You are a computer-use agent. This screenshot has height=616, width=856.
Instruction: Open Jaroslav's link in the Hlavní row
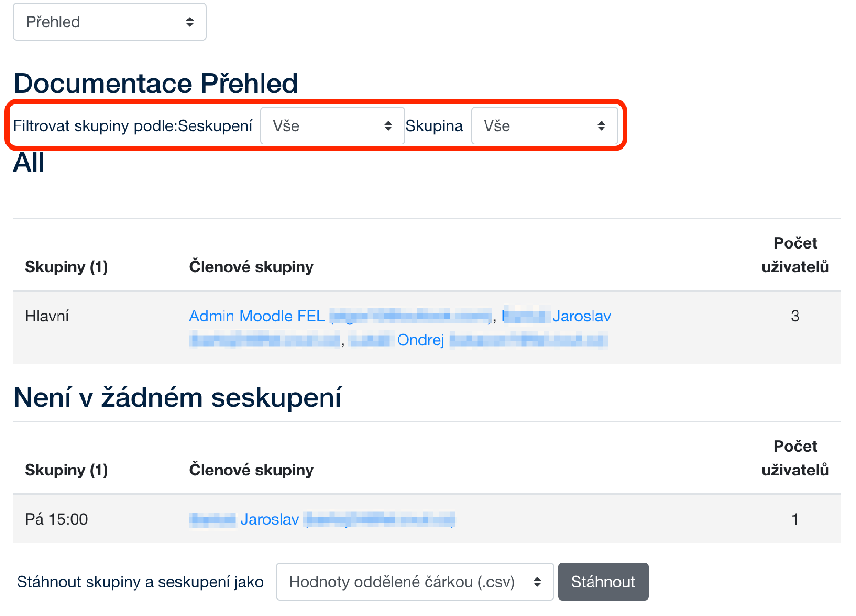(581, 316)
